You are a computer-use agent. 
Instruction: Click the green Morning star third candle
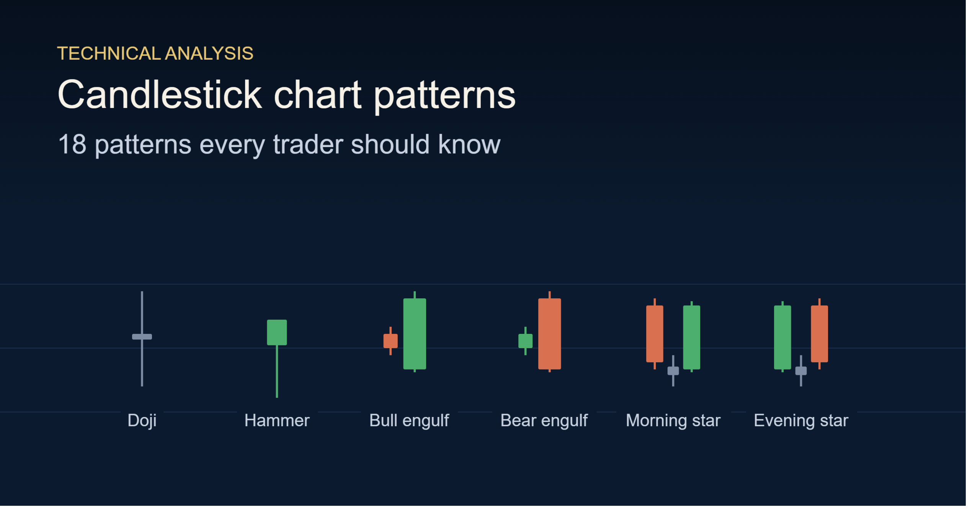[x=691, y=337]
